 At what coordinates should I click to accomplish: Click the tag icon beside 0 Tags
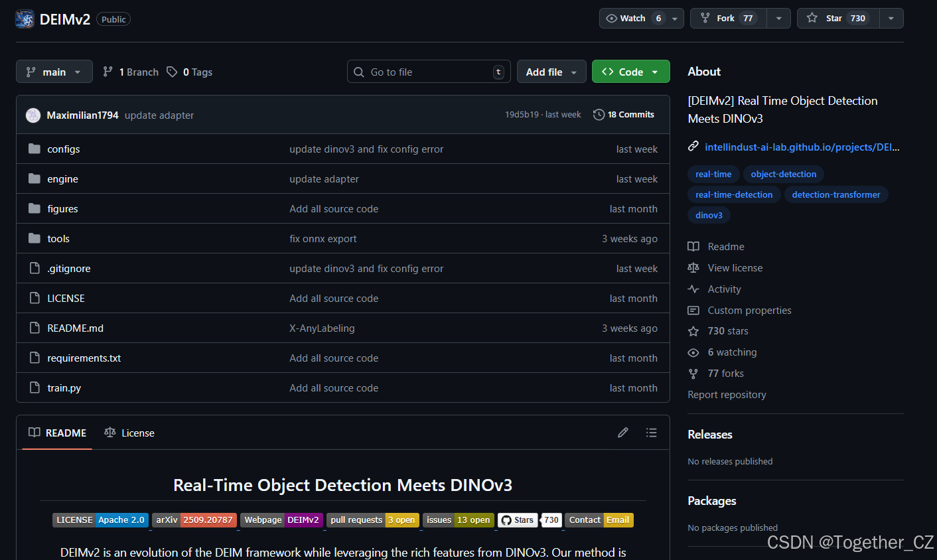(x=172, y=72)
